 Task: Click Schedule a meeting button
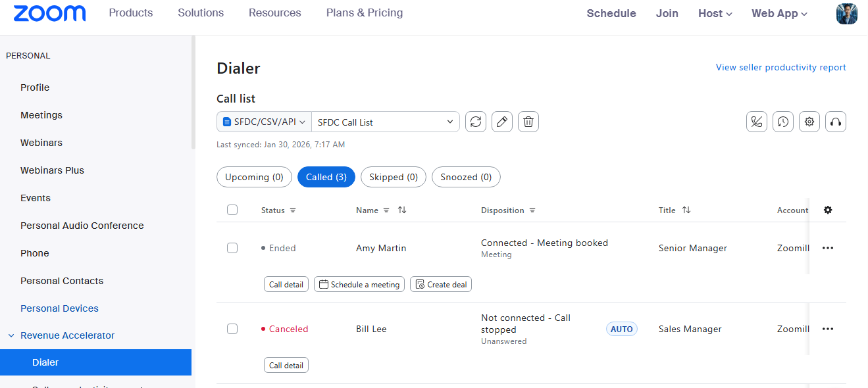[359, 285]
